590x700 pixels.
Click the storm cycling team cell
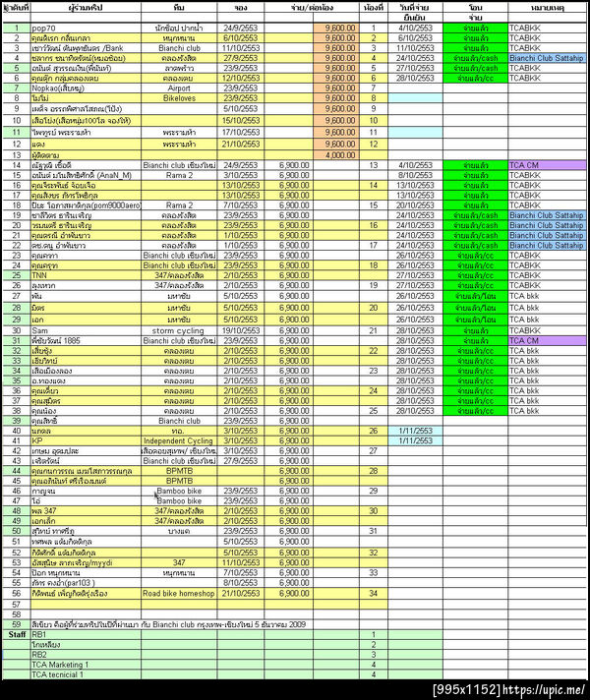(179, 330)
